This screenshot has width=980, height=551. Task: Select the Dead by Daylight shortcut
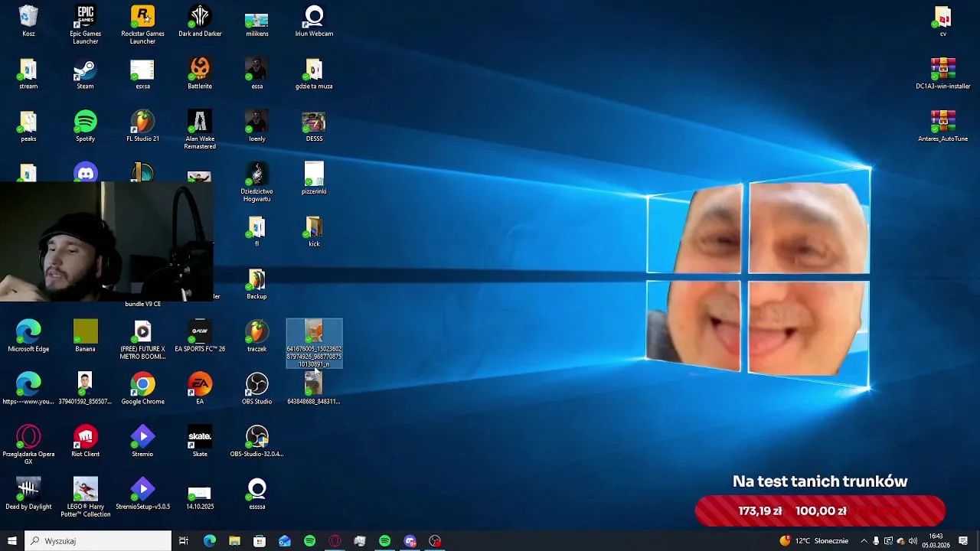click(28, 494)
